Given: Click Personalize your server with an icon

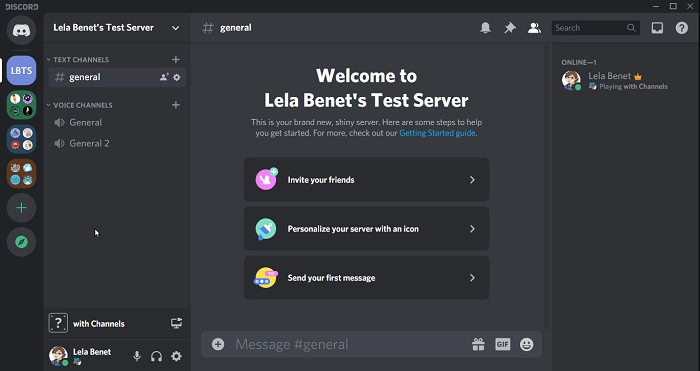Looking at the screenshot, I should pos(367,229).
